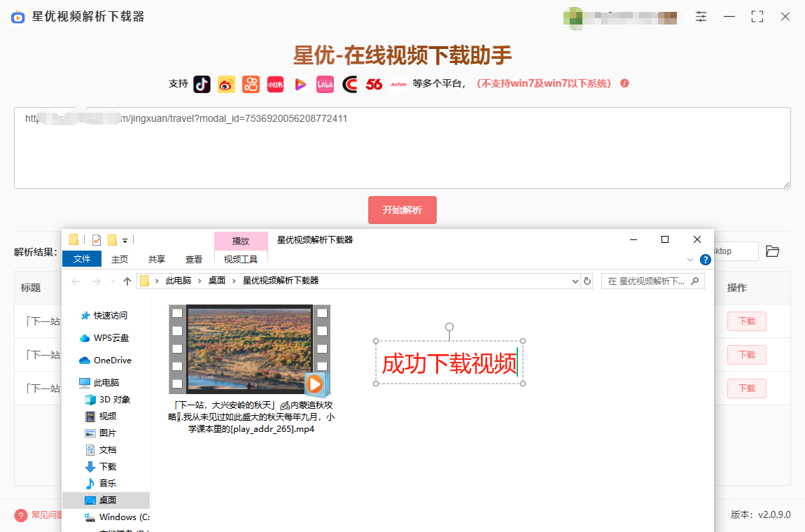Click the 56 platform icon
Screen dimensions: 805x532
tap(374, 84)
